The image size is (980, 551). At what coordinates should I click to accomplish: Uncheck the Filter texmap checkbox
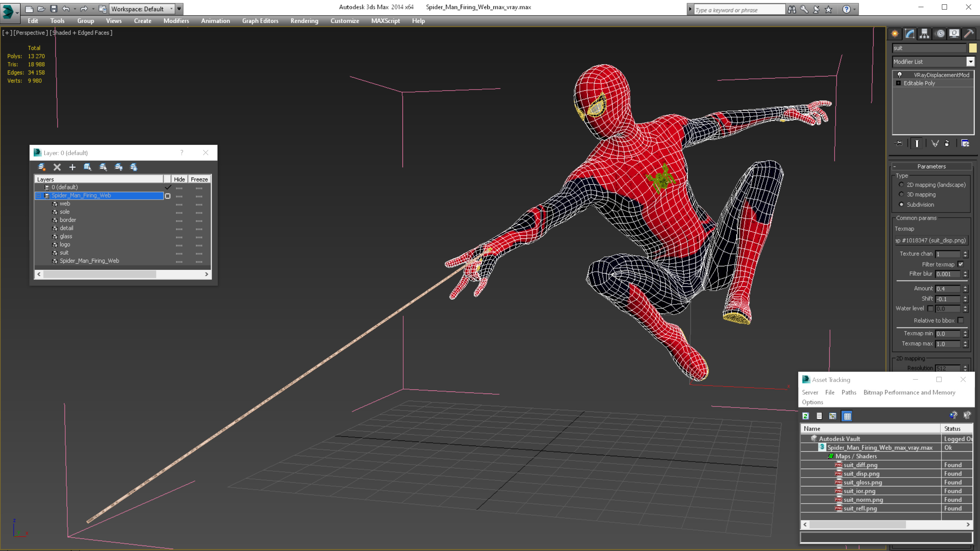click(x=961, y=264)
